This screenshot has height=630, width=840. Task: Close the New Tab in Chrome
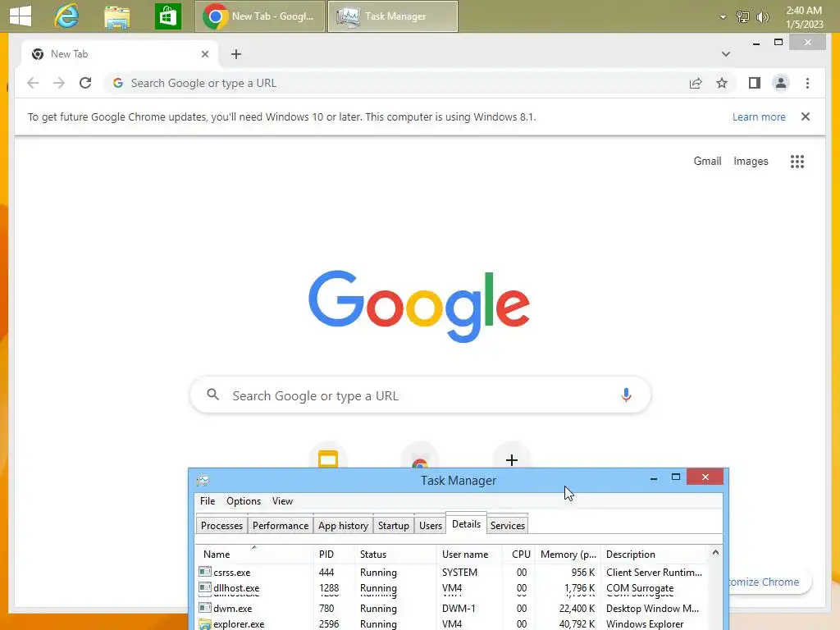[x=204, y=54]
